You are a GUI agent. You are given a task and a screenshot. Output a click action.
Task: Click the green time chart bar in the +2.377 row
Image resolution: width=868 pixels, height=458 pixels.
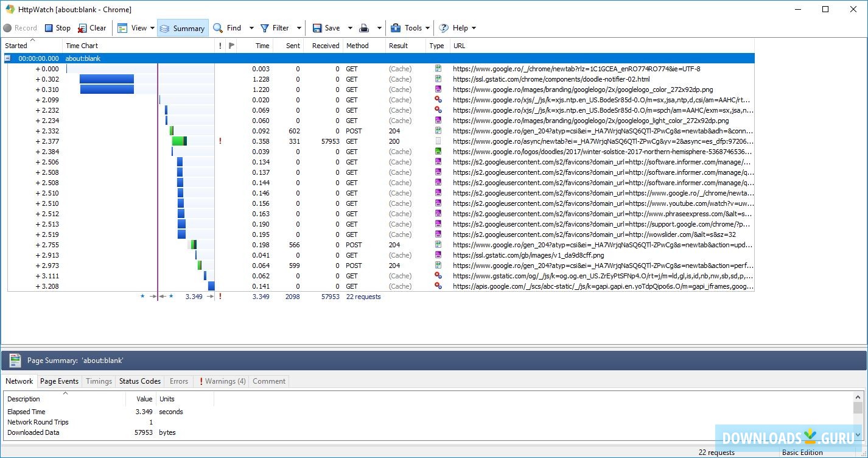(179, 141)
